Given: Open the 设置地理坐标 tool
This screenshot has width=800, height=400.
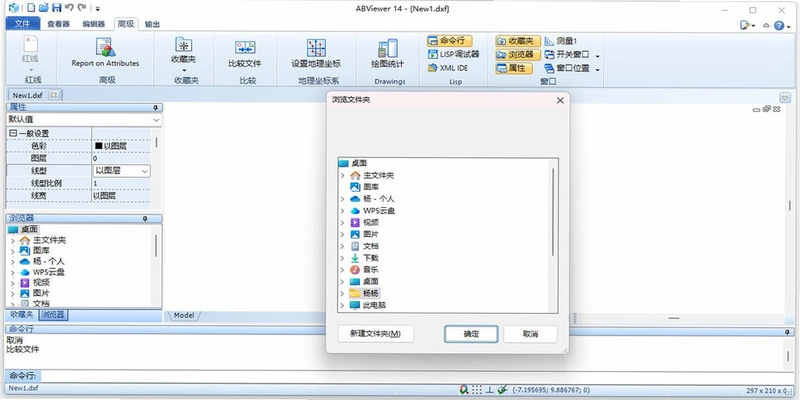Looking at the screenshot, I should point(316,53).
